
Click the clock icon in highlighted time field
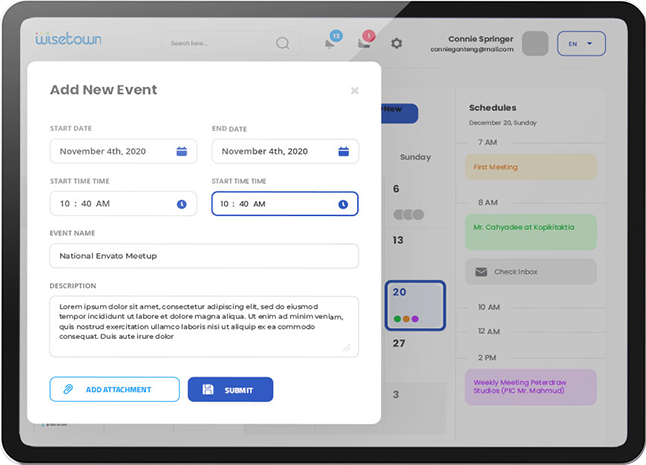[343, 204]
